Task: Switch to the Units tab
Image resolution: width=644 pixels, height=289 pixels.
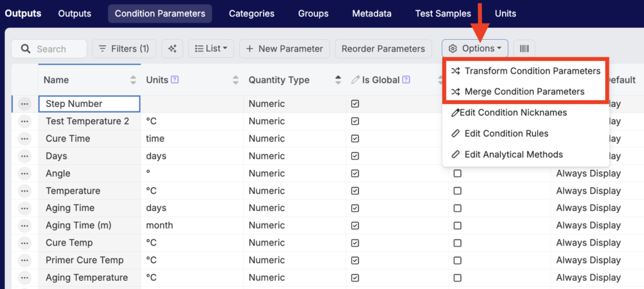Action: tap(506, 14)
